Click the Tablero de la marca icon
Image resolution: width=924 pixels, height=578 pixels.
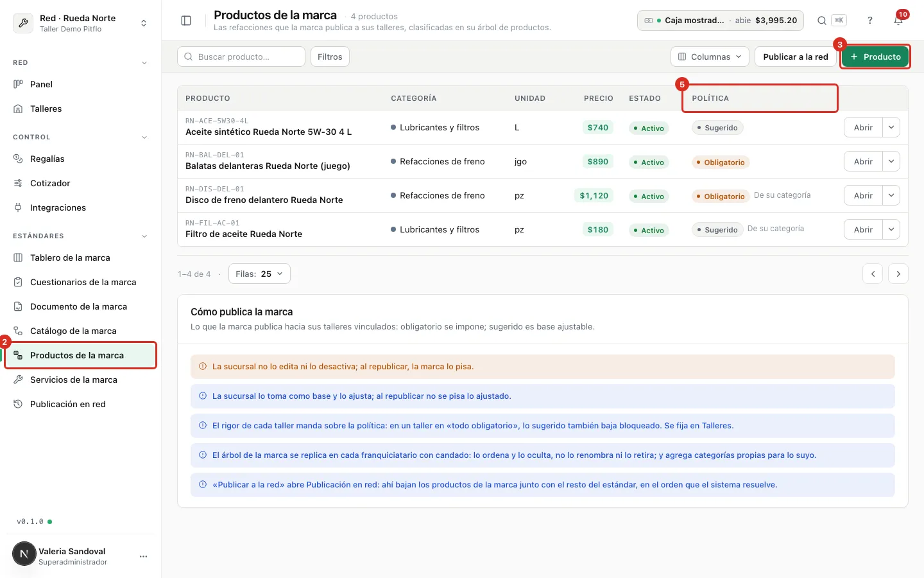click(18, 258)
